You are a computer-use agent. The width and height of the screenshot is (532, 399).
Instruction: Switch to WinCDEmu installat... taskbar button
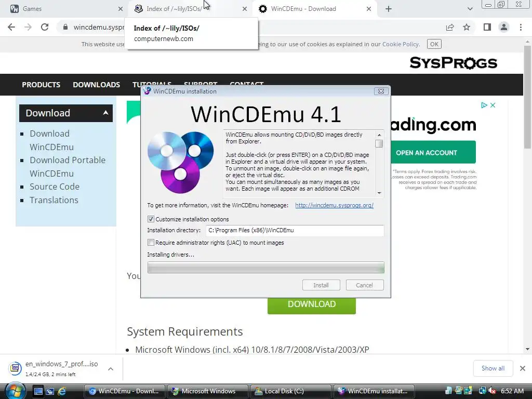point(374,391)
